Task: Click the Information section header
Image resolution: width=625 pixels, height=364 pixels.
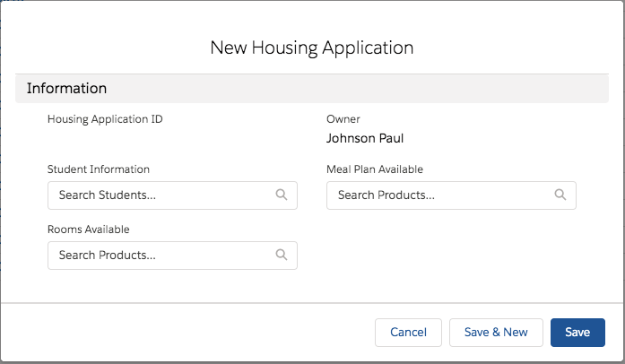Action: pos(67,89)
